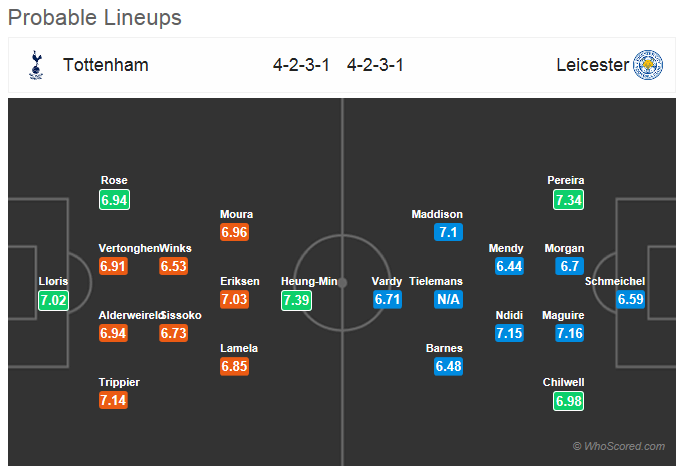Click the Tottenham club crest icon
The image size is (682, 466).
(36, 65)
